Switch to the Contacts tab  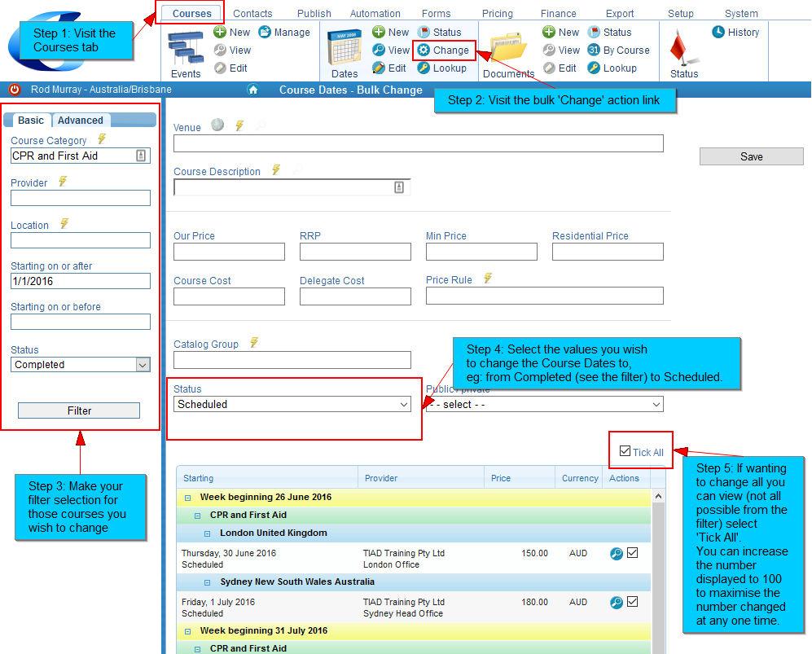pos(252,14)
